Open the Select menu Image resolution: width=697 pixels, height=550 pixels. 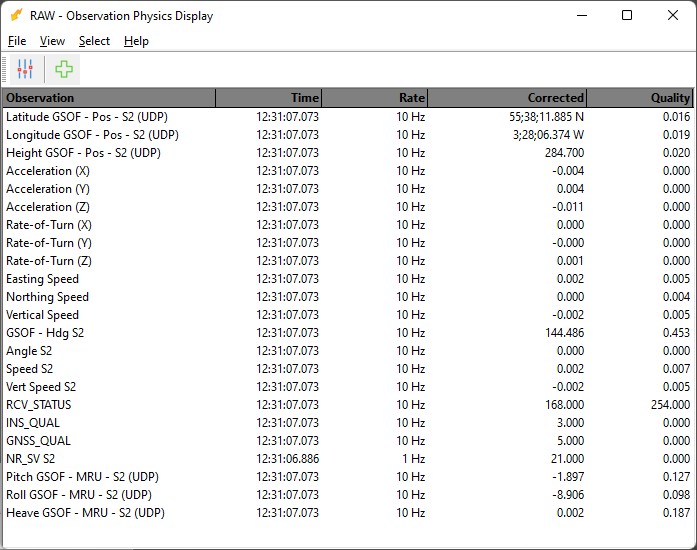(x=94, y=41)
